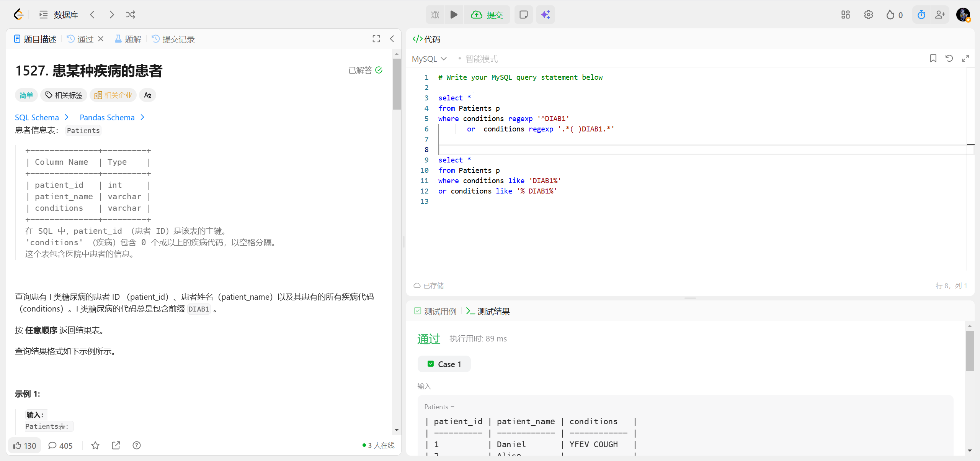Image resolution: width=980 pixels, height=461 pixels.
Task: Toggle the Case 1 checkbox
Action: pyautogui.click(x=431, y=364)
